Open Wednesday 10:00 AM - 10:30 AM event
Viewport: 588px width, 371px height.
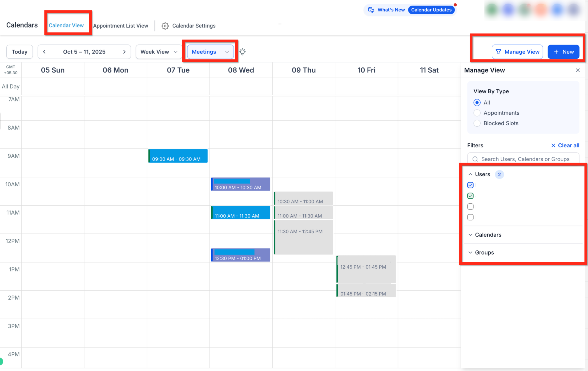pos(240,184)
